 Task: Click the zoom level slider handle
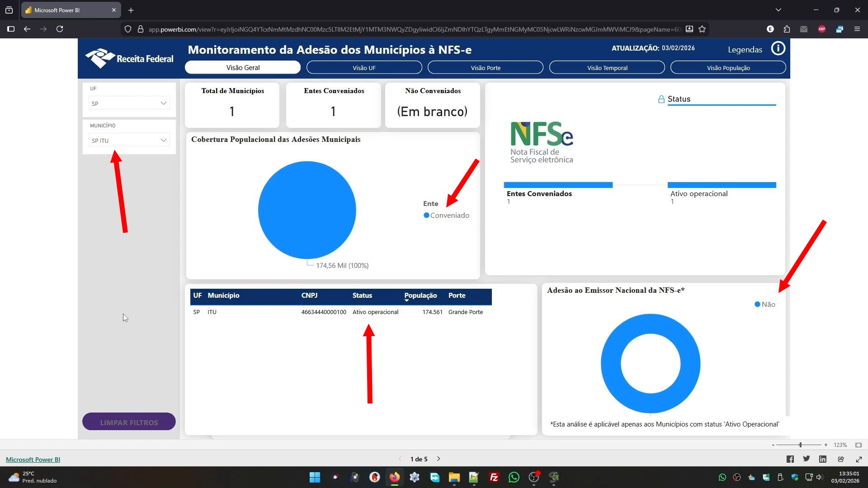800,445
